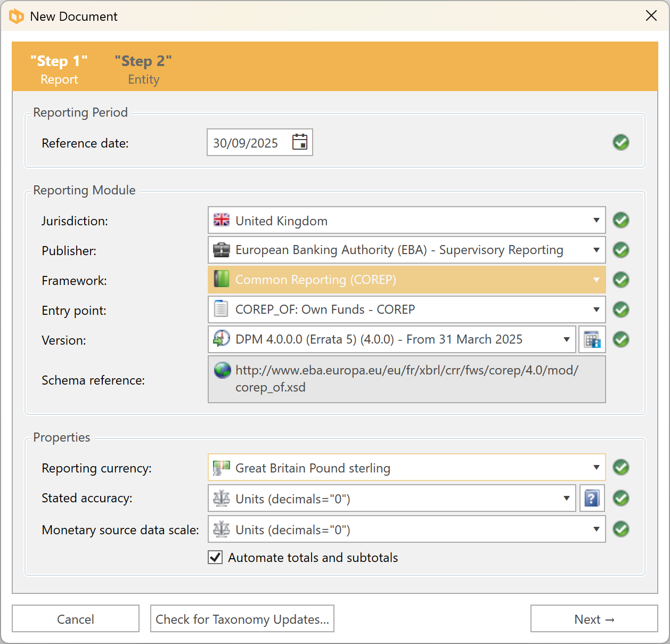Open the Reference date calendar picker icon

pos(300,142)
